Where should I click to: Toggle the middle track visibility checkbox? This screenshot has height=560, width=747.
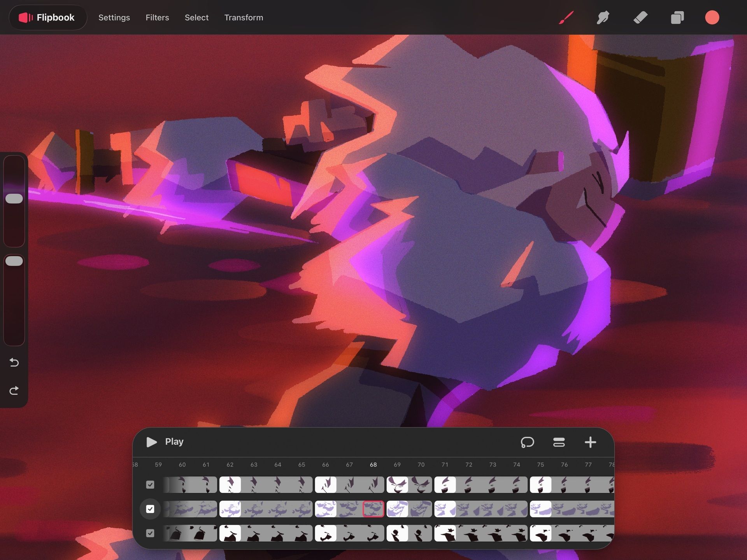click(x=150, y=509)
